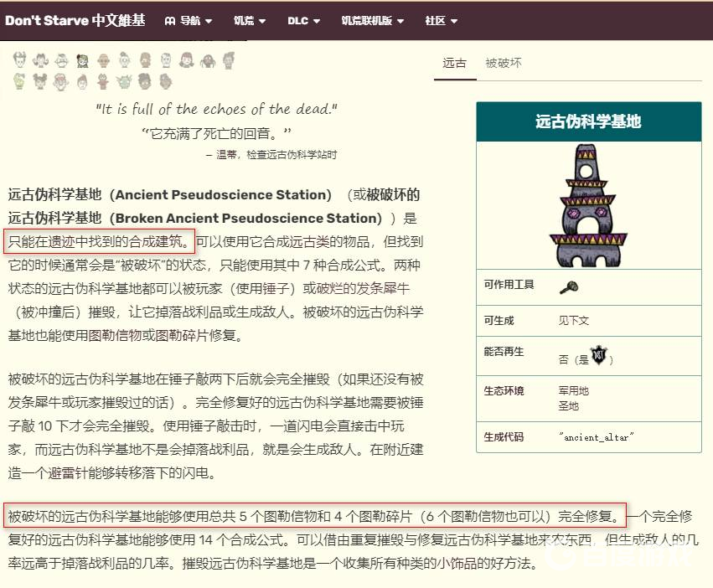Select the Wormwood portrait in second row
Screen dimensions: 713x588
(x=20, y=80)
